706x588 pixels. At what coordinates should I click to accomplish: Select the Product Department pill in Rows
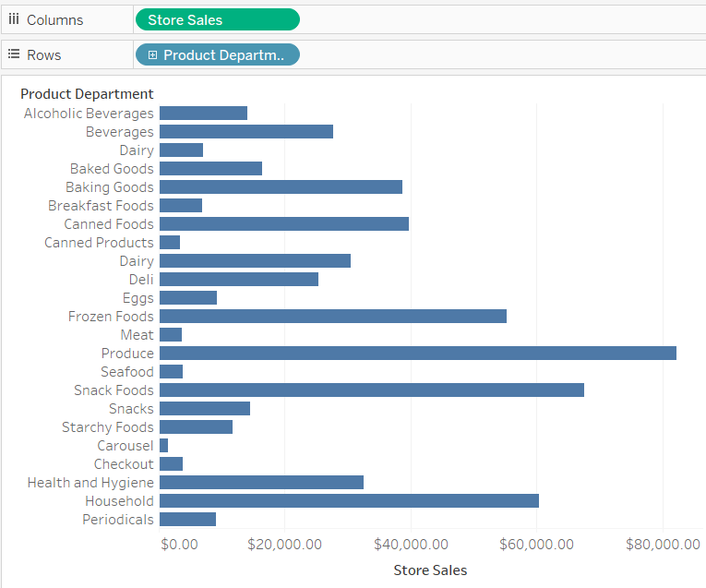click(218, 55)
